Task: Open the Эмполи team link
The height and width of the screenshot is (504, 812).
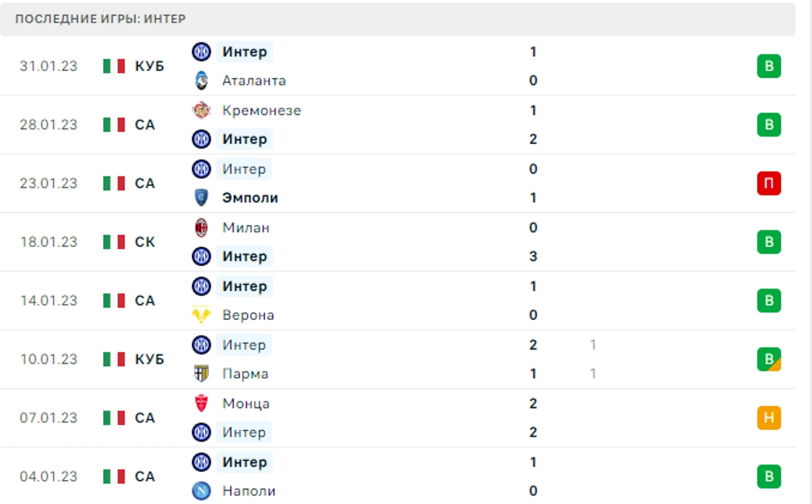Action: tap(250, 198)
